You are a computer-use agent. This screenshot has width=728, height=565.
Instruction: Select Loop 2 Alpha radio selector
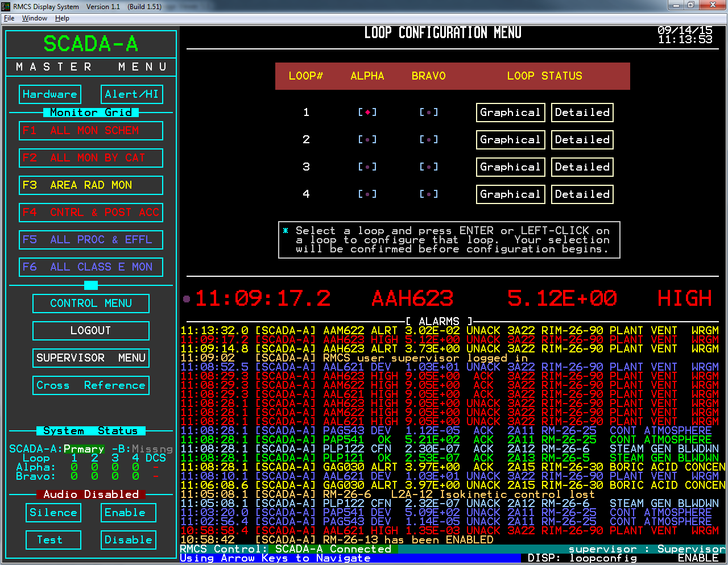point(367,140)
